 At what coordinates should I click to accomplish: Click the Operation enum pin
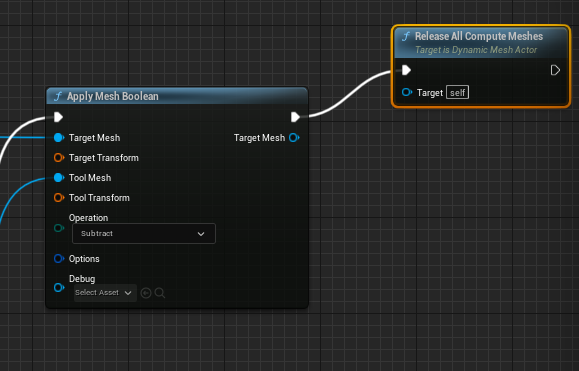coord(59,228)
